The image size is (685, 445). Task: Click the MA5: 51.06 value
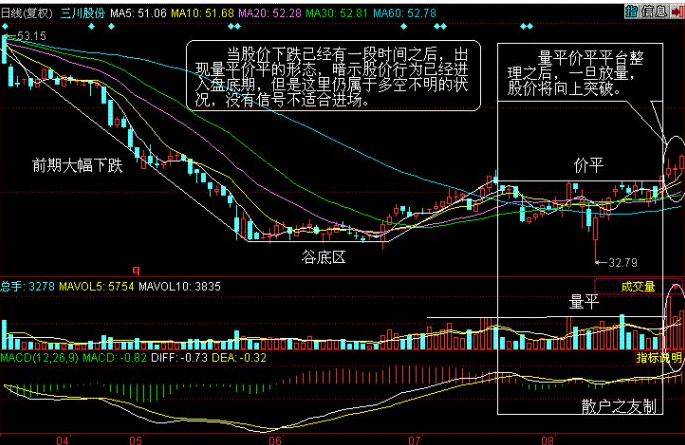click(138, 13)
